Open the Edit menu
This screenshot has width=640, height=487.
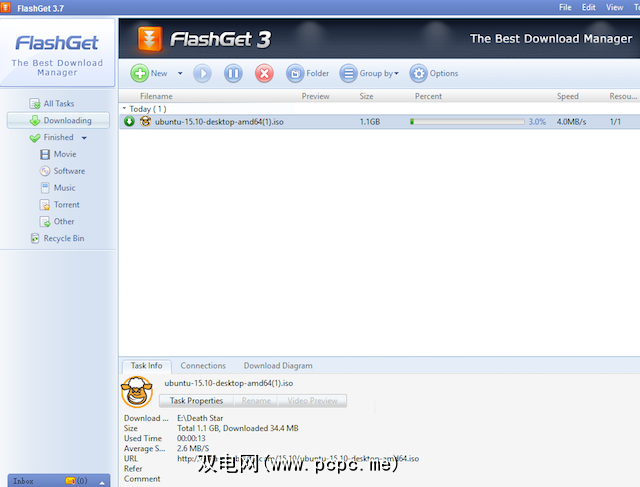pyautogui.click(x=589, y=7)
